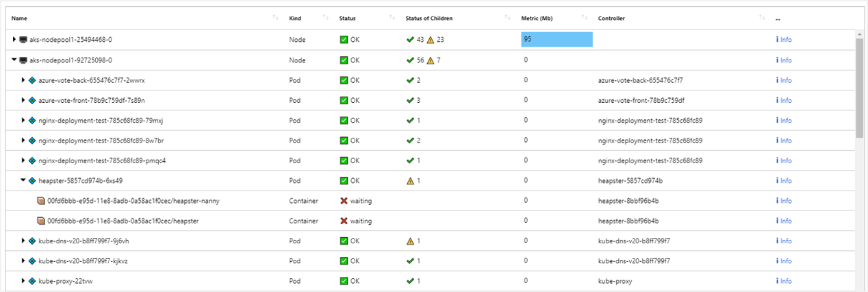Sort by the Controller column header

[611, 18]
